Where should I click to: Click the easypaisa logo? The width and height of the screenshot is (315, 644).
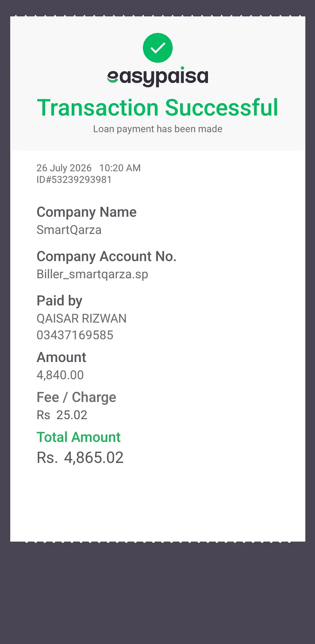tap(157, 77)
